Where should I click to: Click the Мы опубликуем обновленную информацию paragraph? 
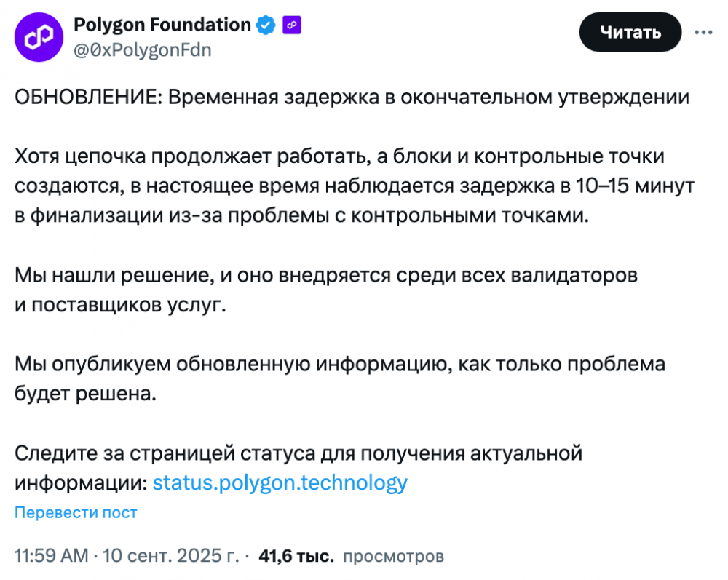tap(340, 378)
